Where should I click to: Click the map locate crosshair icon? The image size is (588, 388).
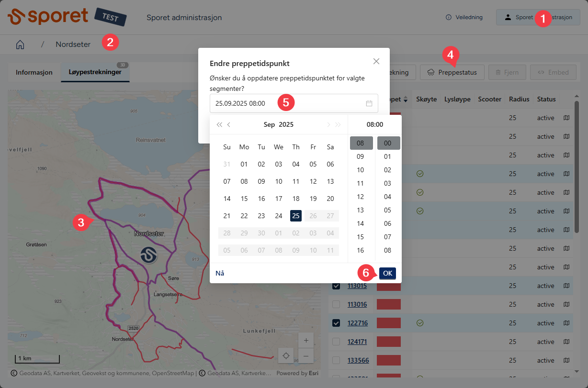click(x=286, y=355)
